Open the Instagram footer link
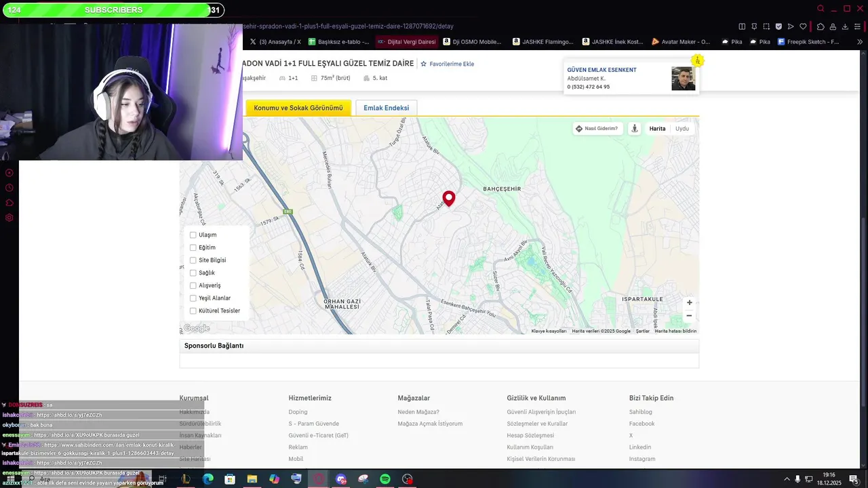Image resolution: width=868 pixels, height=488 pixels. (x=642, y=459)
